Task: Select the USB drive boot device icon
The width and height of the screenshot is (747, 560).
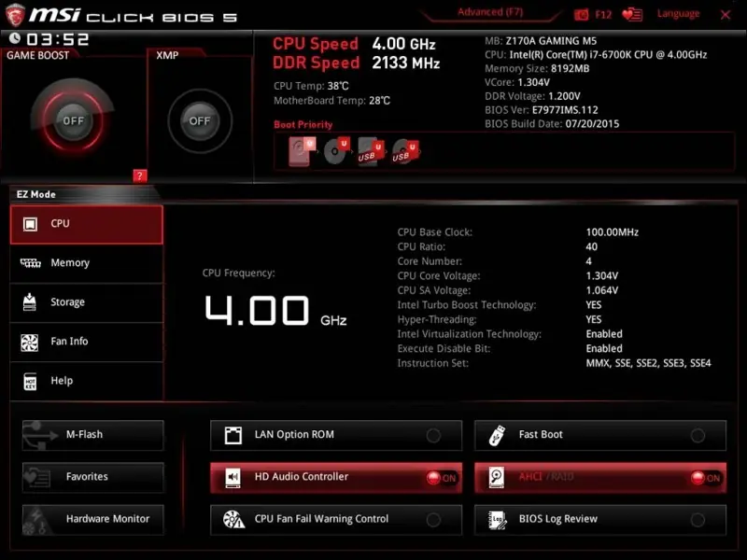Action: [371, 151]
